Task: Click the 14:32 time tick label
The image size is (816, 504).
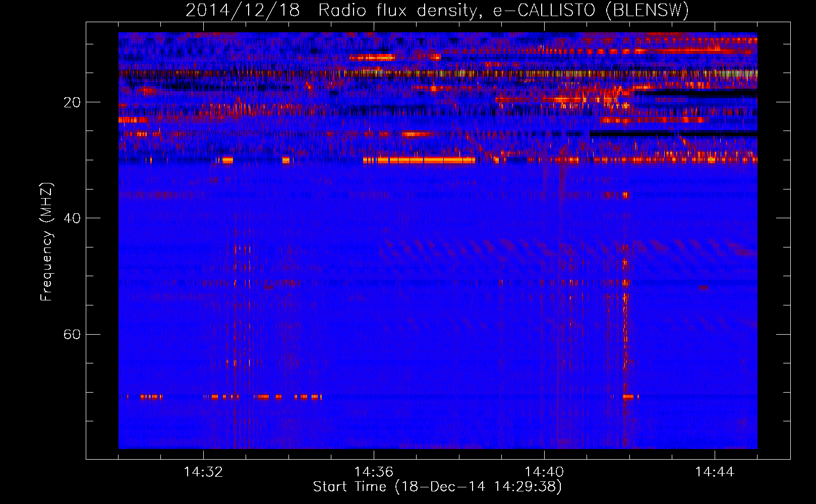Action: pos(203,472)
